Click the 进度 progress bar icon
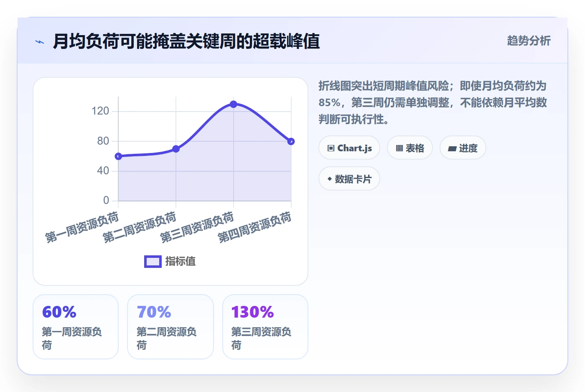Image resolution: width=585 pixels, height=392 pixels. [452, 148]
